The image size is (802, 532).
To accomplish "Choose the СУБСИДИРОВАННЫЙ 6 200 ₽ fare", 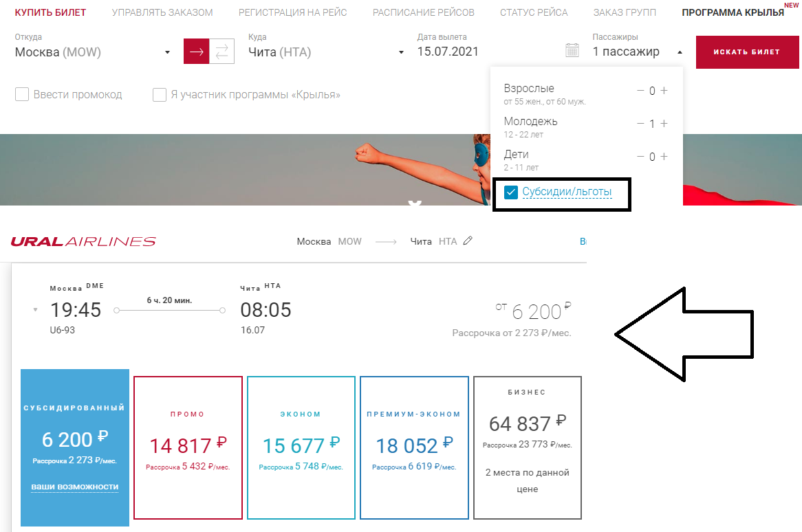I will [75, 447].
